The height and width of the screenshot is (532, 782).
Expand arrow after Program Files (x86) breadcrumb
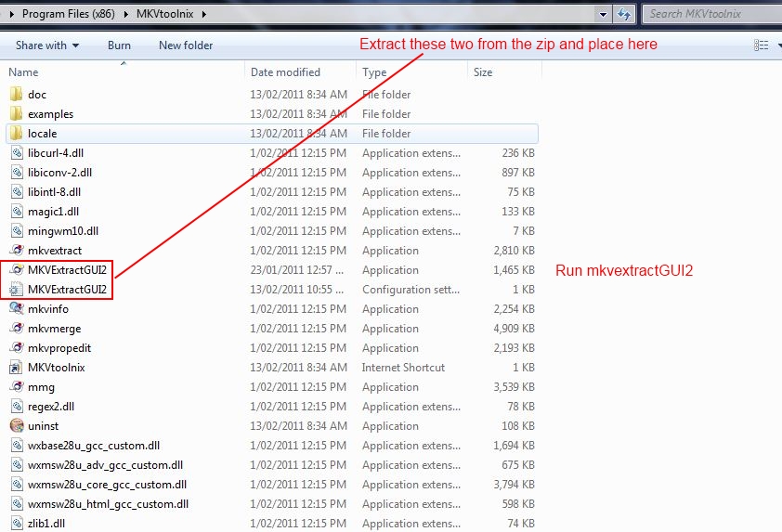(125, 14)
